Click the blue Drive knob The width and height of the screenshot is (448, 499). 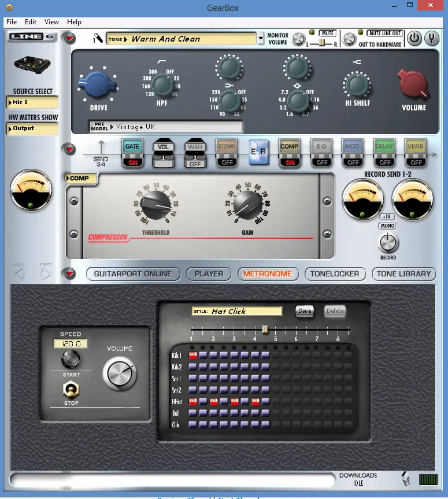97,84
